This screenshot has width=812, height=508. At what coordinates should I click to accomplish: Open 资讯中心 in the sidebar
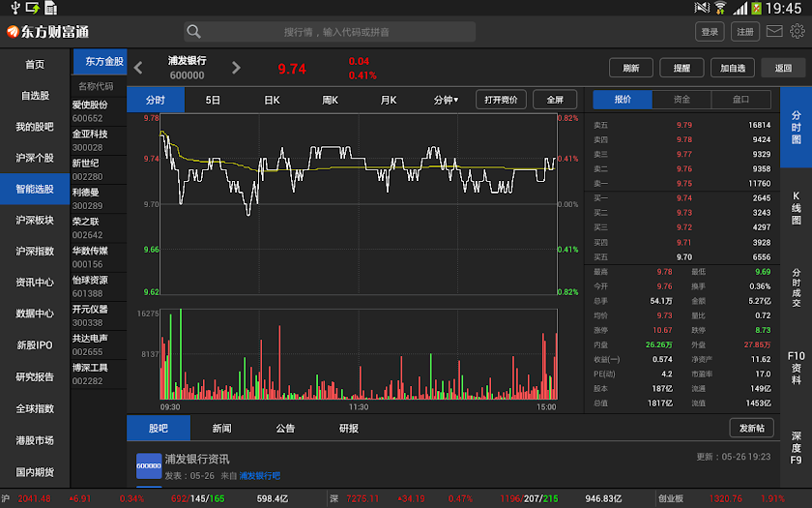(35, 283)
